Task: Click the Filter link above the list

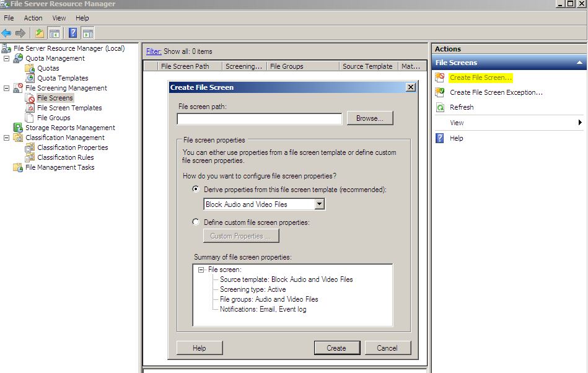Action: (152, 51)
